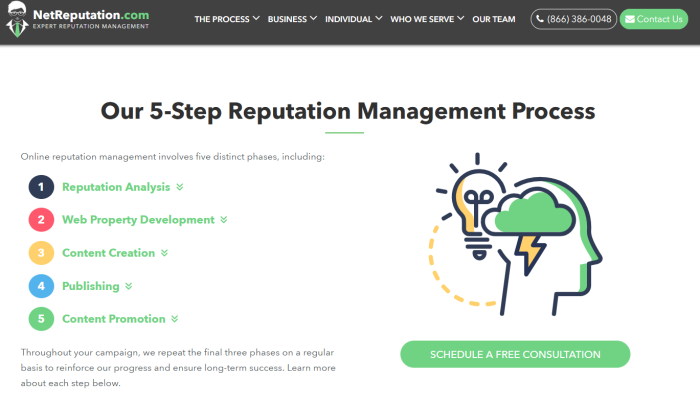Open the Who We Serve dropdown arrow
The image size is (700, 420).
pyautogui.click(x=461, y=19)
